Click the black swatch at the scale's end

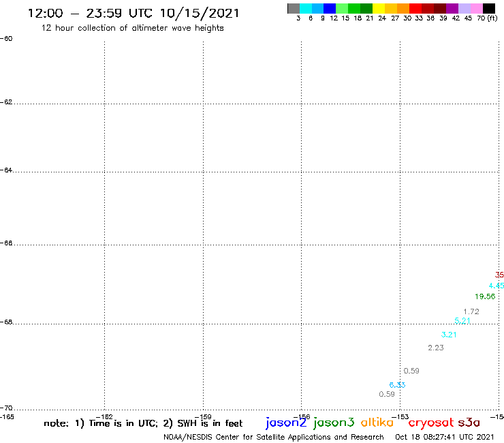point(489,8)
